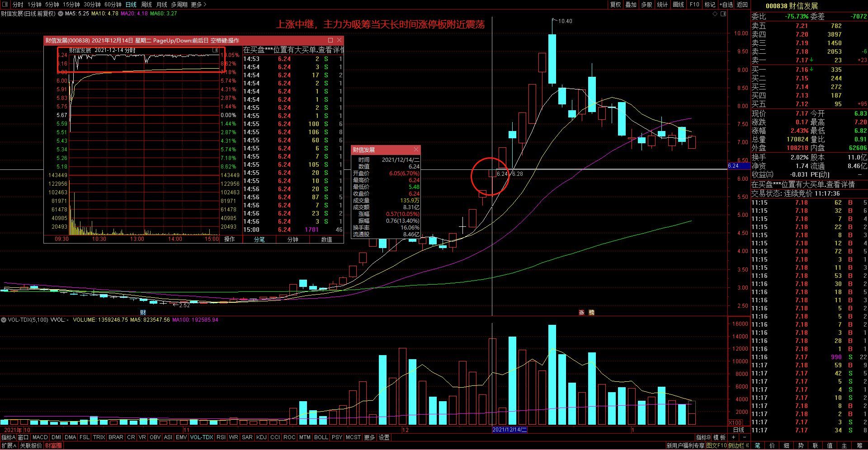This screenshot has width=868, height=450.
Task: Click the panel layout icon beside the diamond
Action: tap(723, 14)
